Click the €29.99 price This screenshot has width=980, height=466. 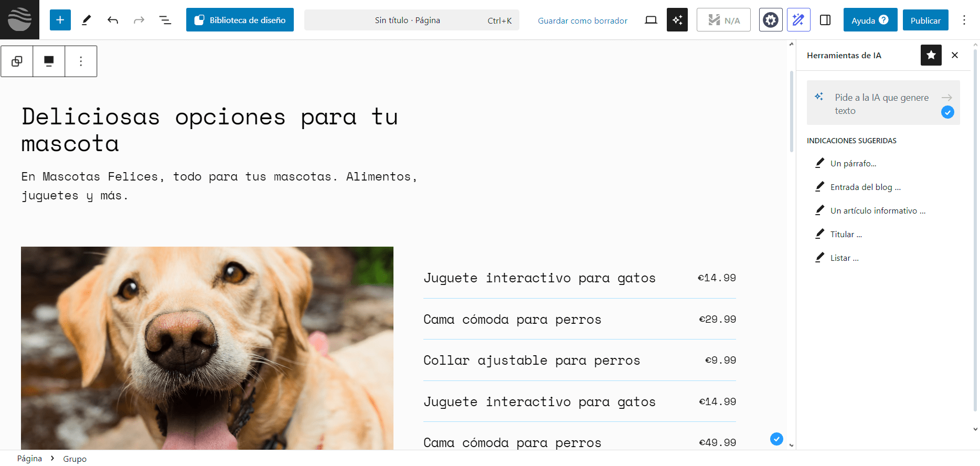717,319
